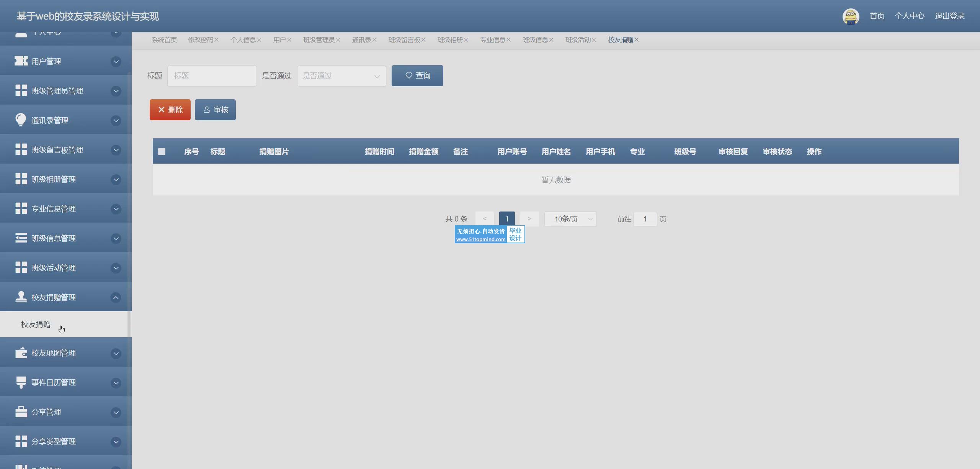Collapse the 校友捐赠管理 chevron
This screenshot has height=469, width=980.
pos(116,297)
